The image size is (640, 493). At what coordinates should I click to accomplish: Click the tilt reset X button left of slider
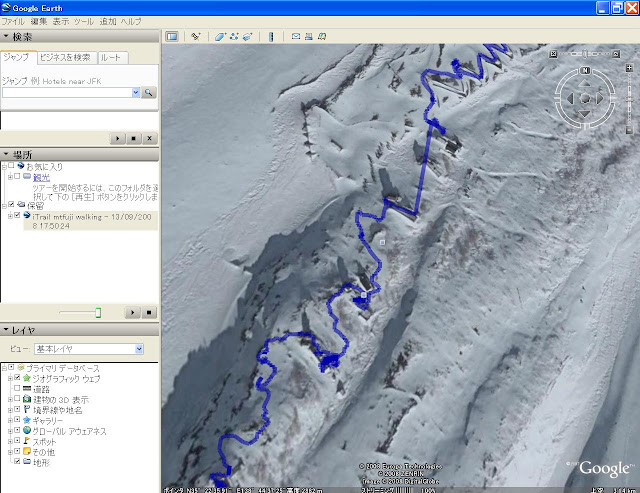point(553,54)
